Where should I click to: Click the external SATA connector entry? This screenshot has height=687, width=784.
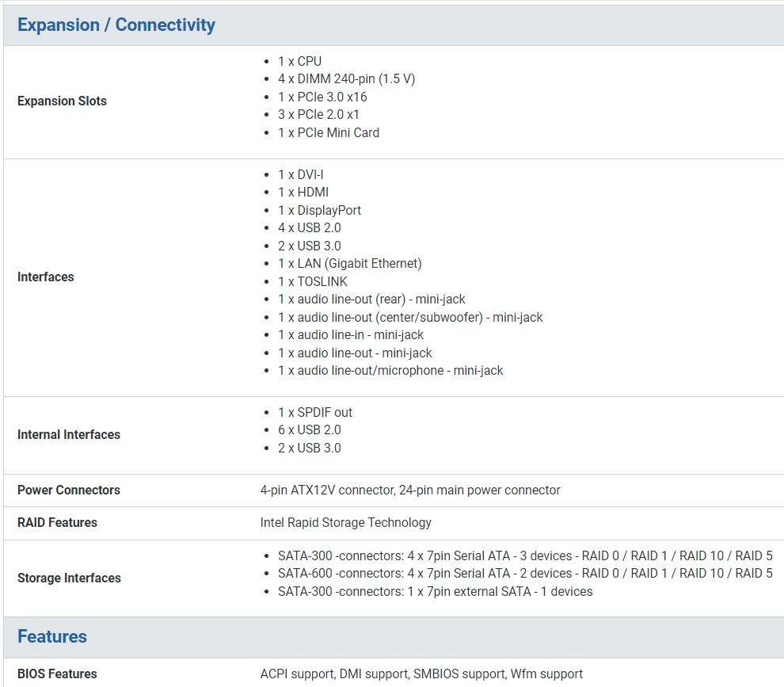point(435,592)
